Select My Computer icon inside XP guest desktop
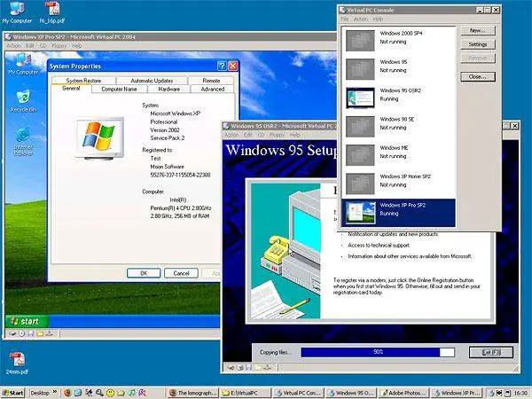This screenshot has width=532, height=399. pyautogui.click(x=23, y=64)
